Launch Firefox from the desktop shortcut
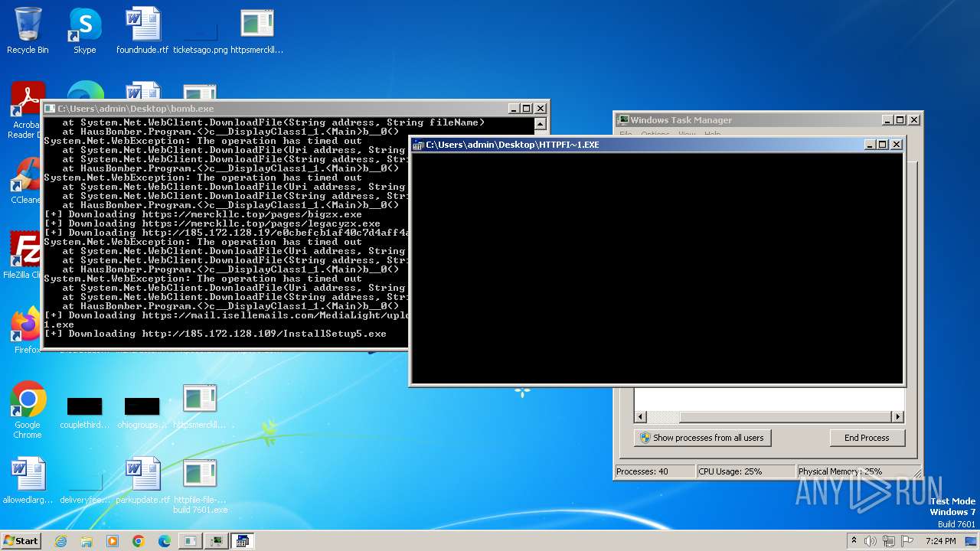 (26, 331)
